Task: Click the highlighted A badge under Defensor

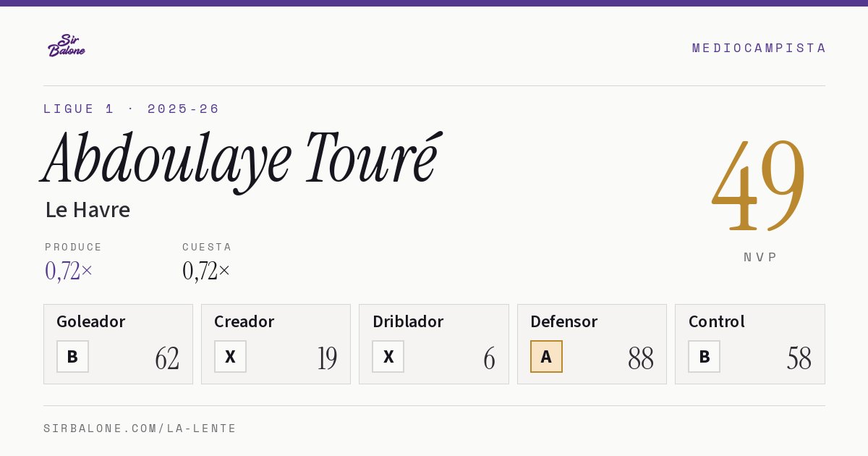Action: [x=546, y=356]
